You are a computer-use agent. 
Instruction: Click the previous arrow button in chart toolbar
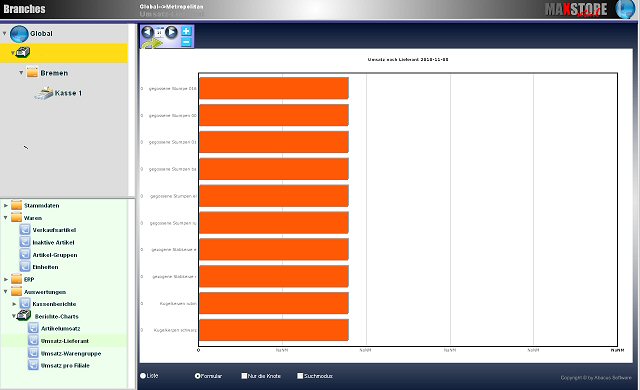point(147,32)
